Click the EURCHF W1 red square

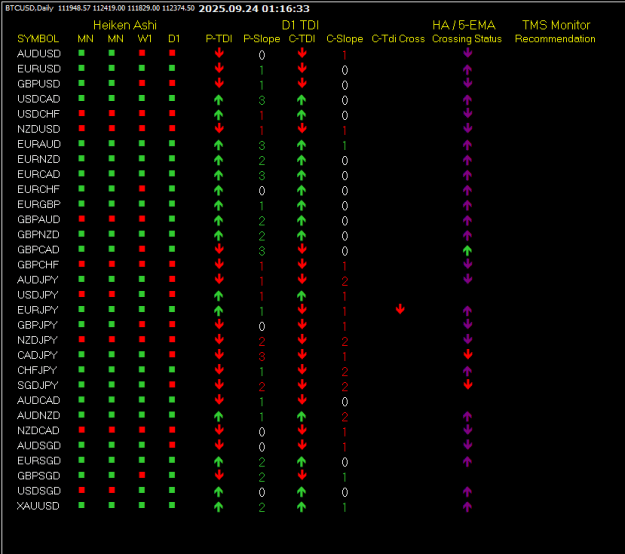(x=142, y=189)
